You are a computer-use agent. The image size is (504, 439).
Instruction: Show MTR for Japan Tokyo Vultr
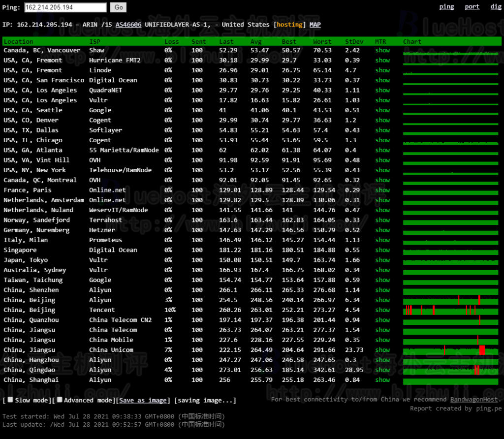click(382, 260)
